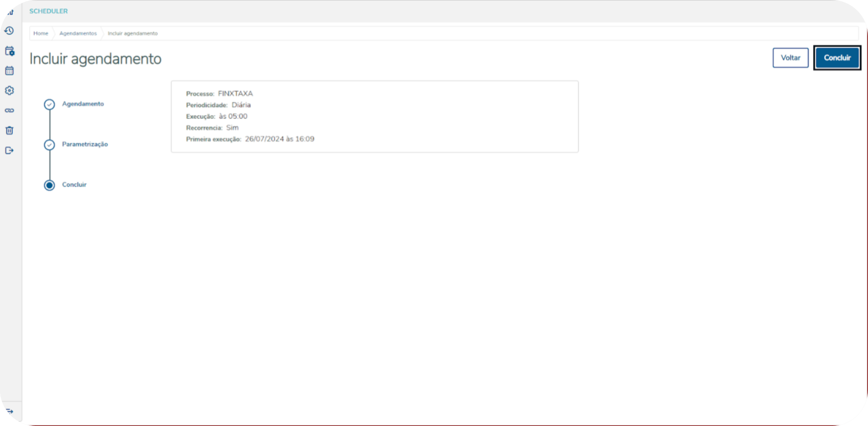Select the Agendamento step circle
The height and width of the screenshot is (426, 868).
pyautogui.click(x=50, y=104)
